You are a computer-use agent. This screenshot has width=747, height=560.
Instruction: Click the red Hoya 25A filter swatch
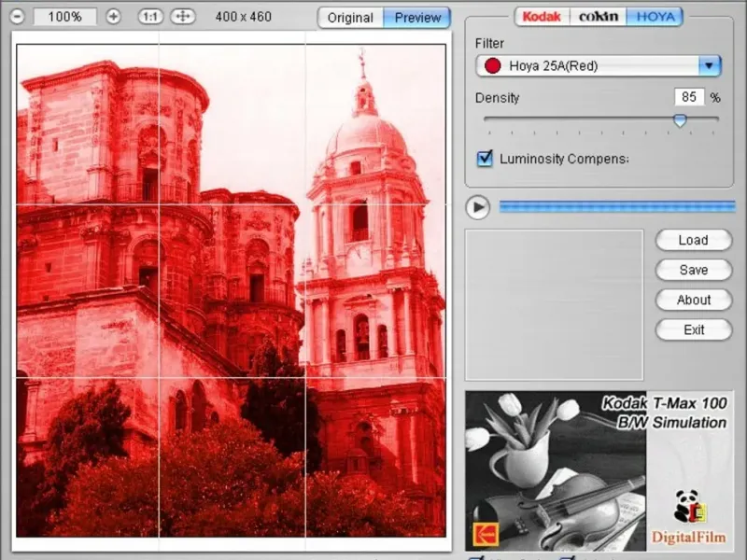pos(491,66)
